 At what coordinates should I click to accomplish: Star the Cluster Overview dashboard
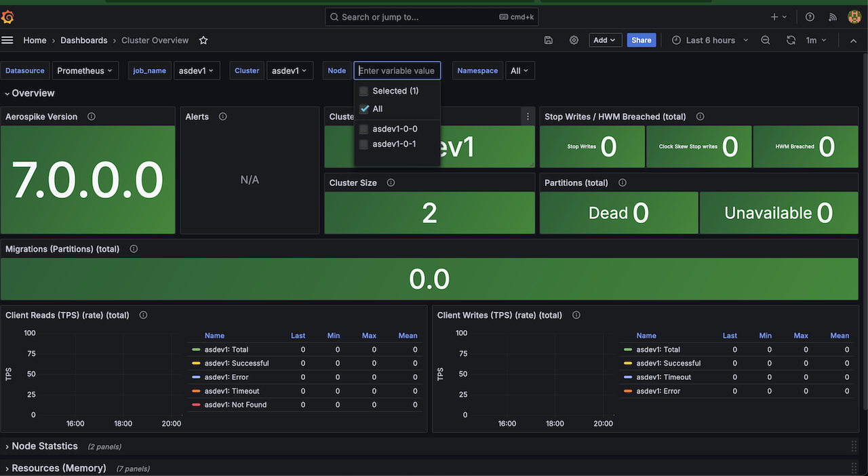(203, 40)
